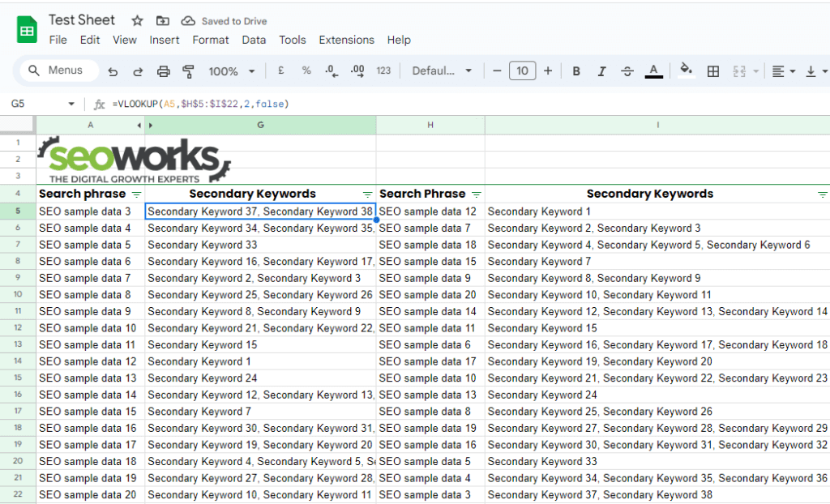Toggle strikethrough formatting
The width and height of the screenshot is (830, 504).
point(627,71)
